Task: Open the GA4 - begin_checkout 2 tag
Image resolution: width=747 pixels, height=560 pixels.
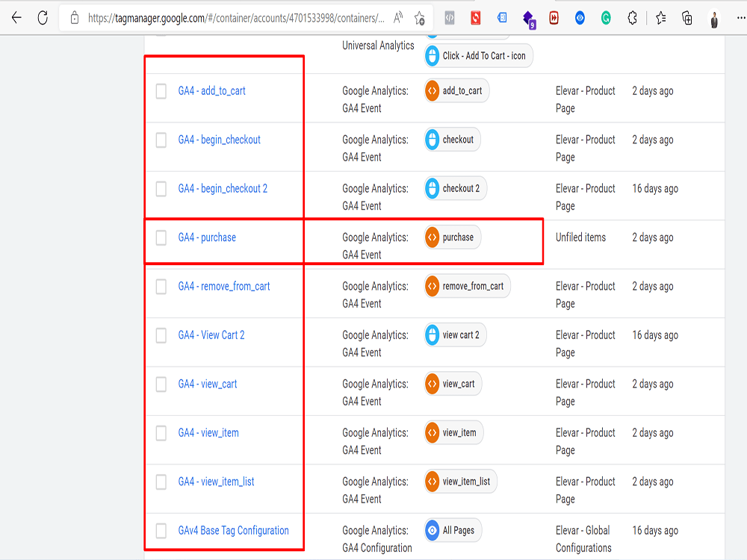Action: tap(223, 189)
